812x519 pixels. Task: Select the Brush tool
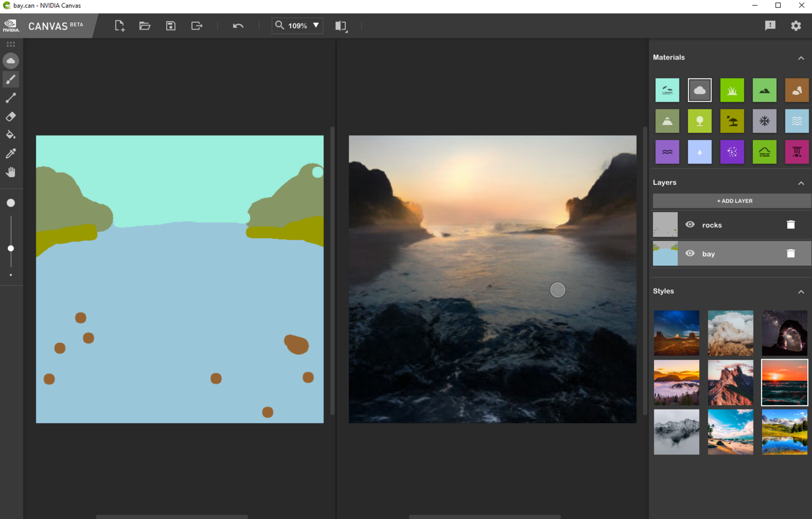coord(11,80)
